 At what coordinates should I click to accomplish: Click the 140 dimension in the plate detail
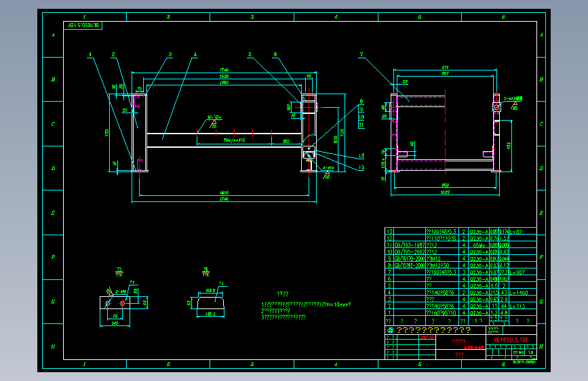tap(115, 323)
